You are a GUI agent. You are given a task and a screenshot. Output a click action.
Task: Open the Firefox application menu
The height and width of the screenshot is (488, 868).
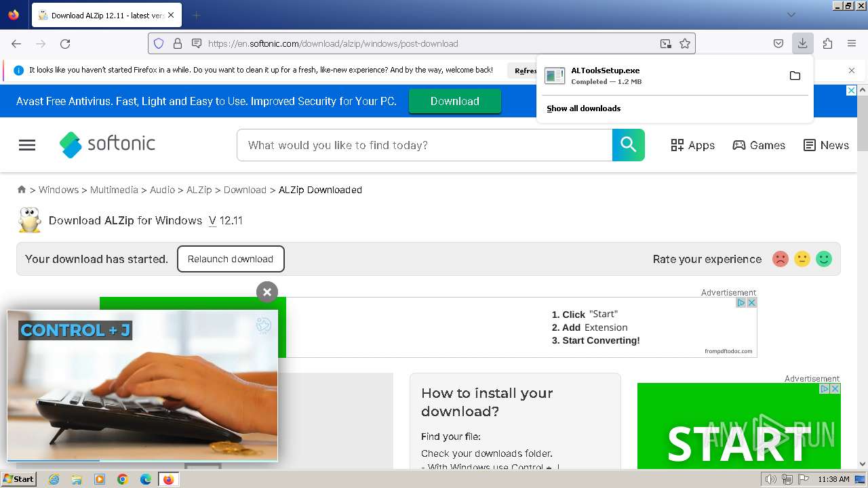852,43
